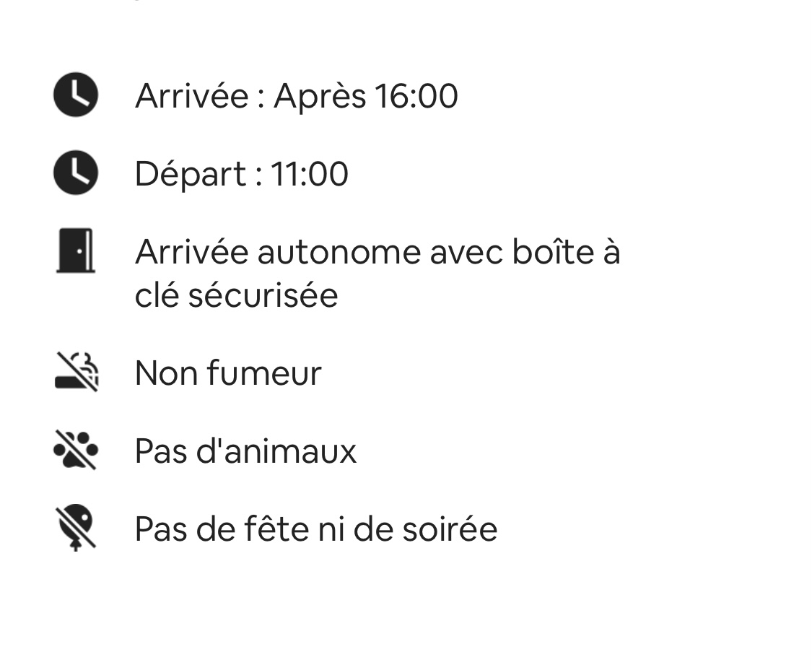Click the door icon for self check-in
The height and width of the screenshot is (670, 812).
coord(76,251)
